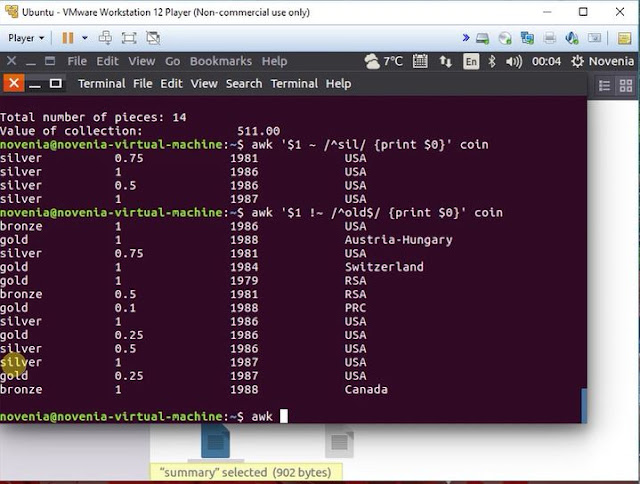Click the hard disk device icon

tap(482, 38)
